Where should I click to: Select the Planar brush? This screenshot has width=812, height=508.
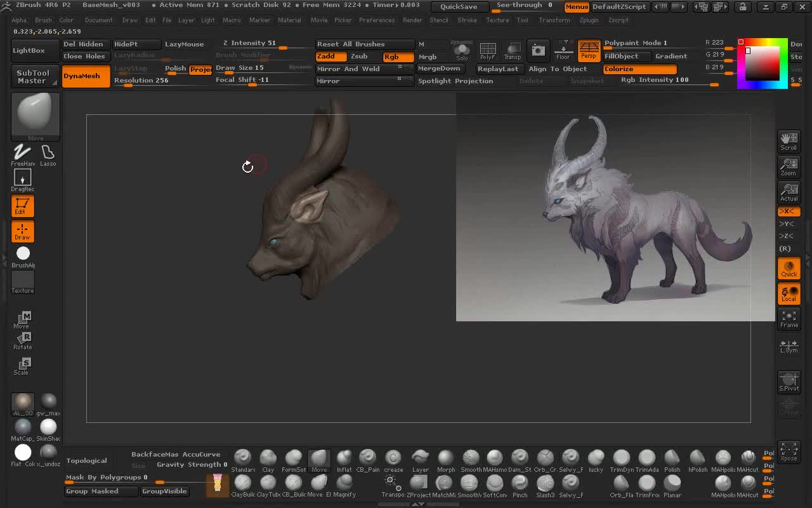(672, 486)
